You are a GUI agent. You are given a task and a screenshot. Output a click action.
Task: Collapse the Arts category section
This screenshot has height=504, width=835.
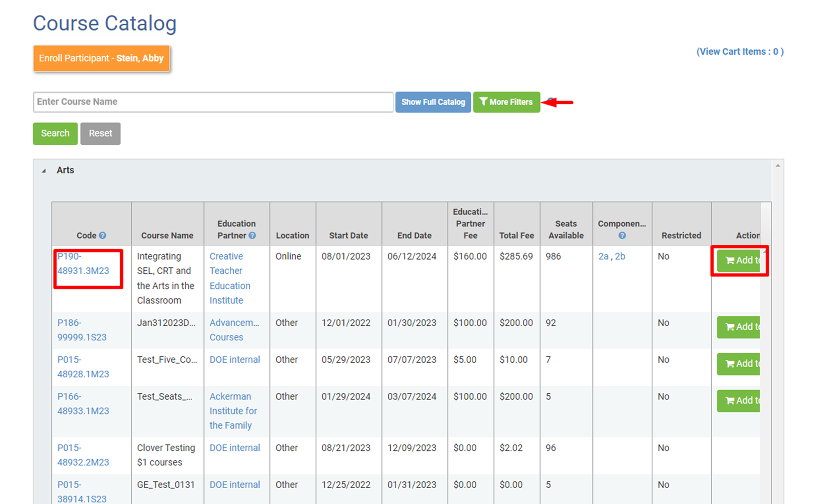pyautogui.click(x=44, y=171)
